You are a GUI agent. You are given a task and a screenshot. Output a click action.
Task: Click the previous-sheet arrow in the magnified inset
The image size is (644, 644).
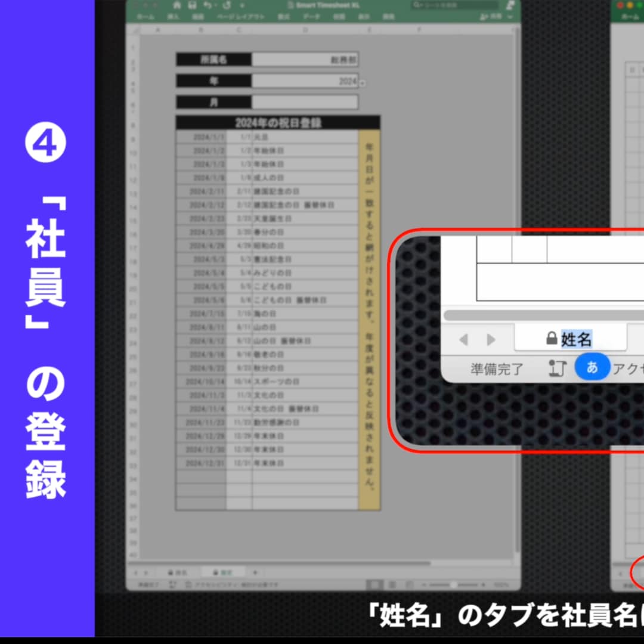[464, 339]
